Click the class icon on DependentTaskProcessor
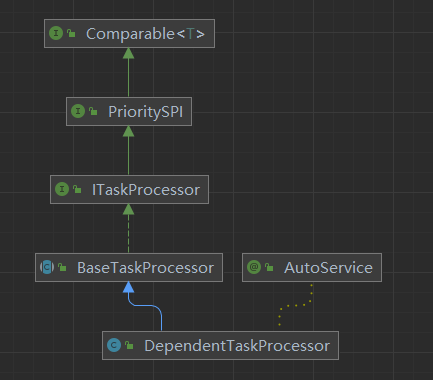Viewport: 433px width, 380px height. pyautogui.click(x=114, y=345)
